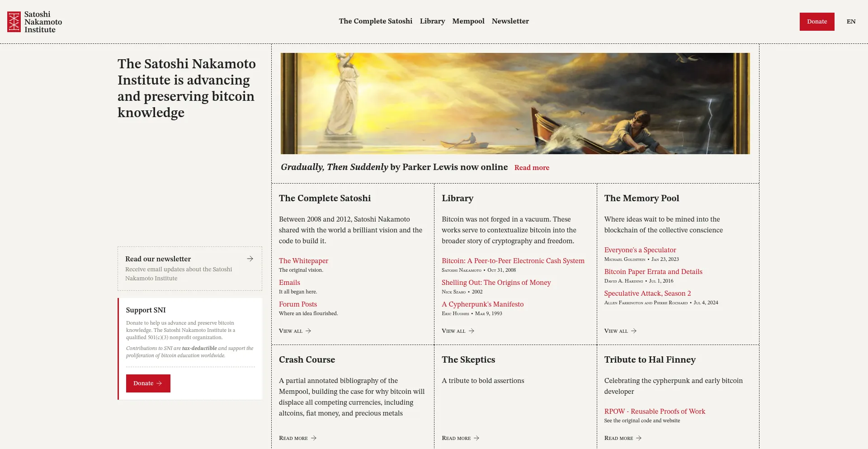Screen dimensions: 868x449
Task: Open the EN language selector
Action: [x=851, y=22]
